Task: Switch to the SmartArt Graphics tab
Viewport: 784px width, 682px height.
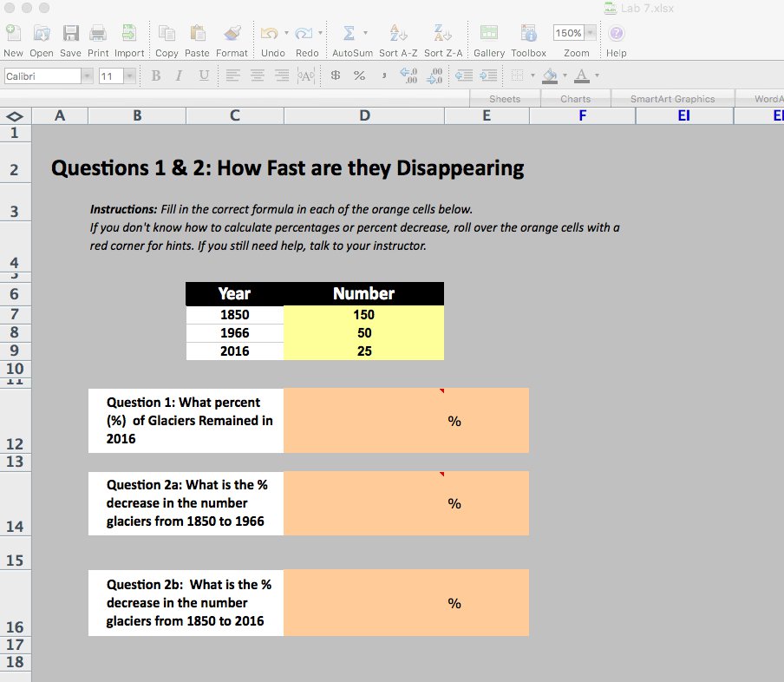Action: click(672, 99)
